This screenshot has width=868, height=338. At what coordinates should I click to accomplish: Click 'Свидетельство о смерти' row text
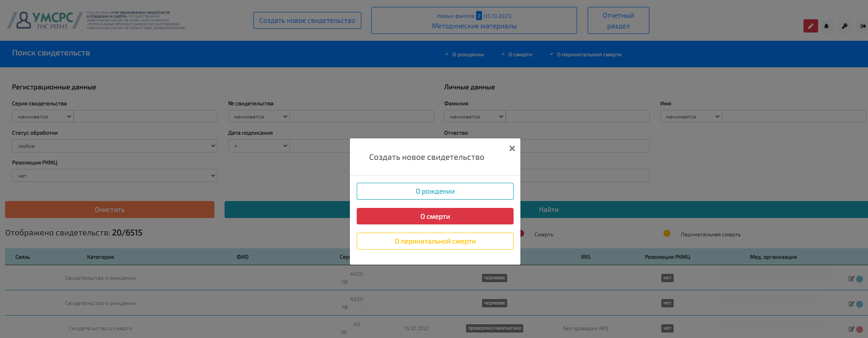[x=100, y=328]
